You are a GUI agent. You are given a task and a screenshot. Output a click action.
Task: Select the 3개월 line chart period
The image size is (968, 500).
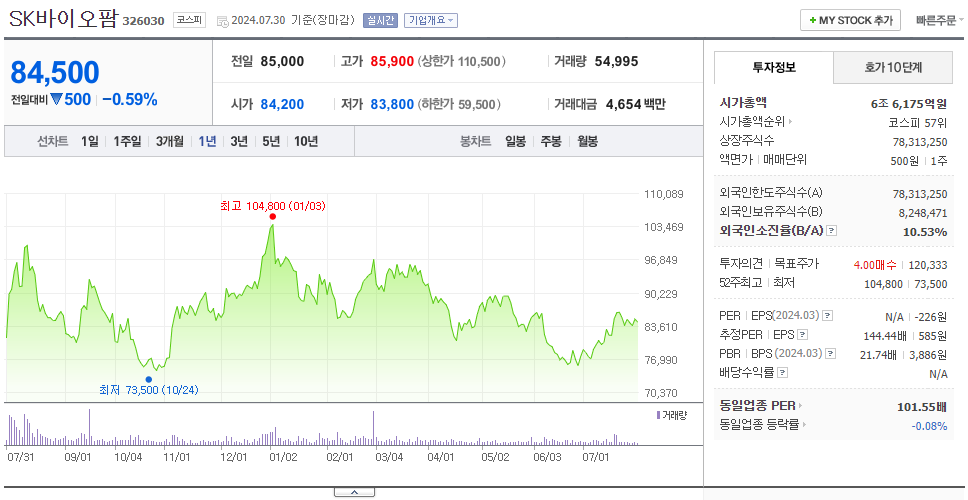tap(170, 141)
